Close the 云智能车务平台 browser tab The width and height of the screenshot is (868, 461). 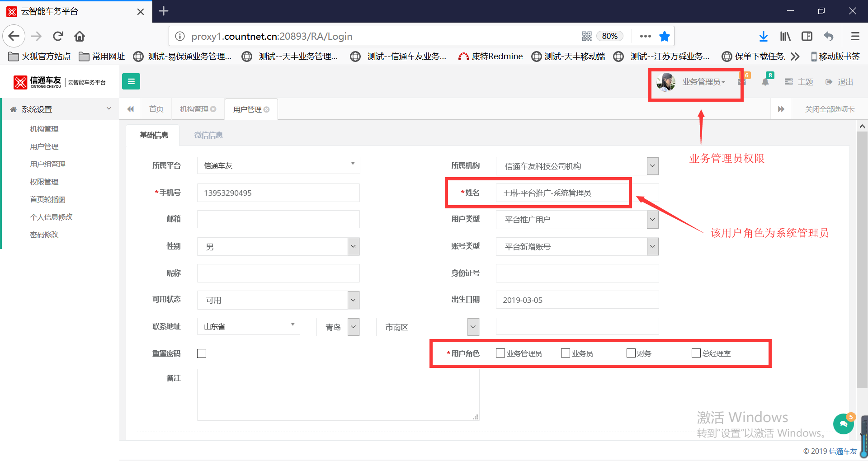tap(141, 11)
